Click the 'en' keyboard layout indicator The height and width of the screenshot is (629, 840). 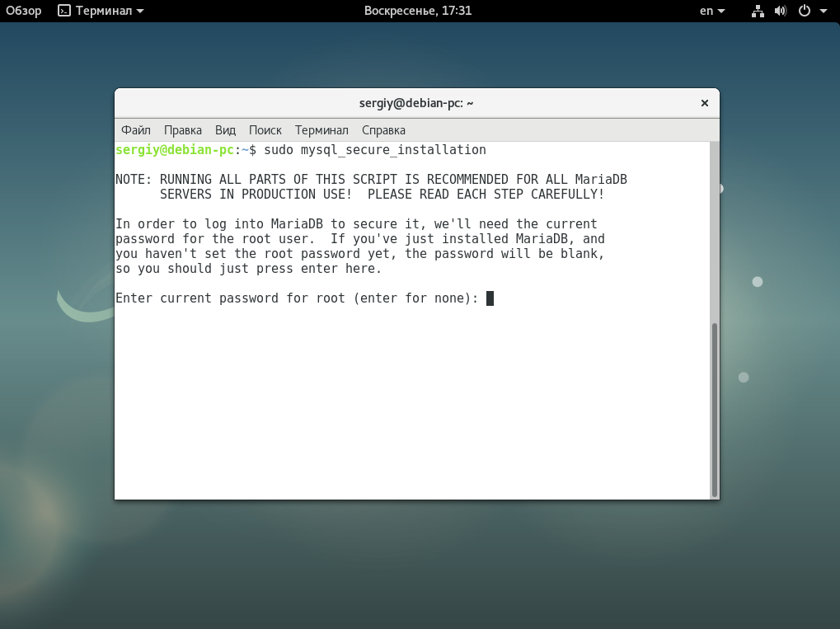pyautogui.click(x=707, y=11)
